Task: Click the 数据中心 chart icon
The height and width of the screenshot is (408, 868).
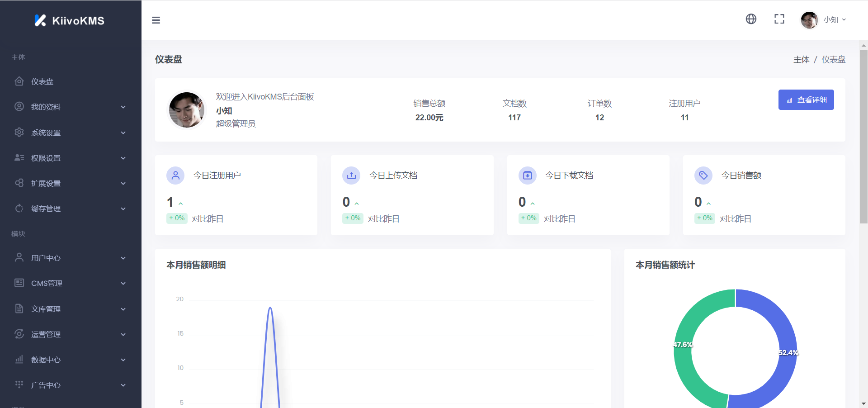Action: [x=19, y=359]
